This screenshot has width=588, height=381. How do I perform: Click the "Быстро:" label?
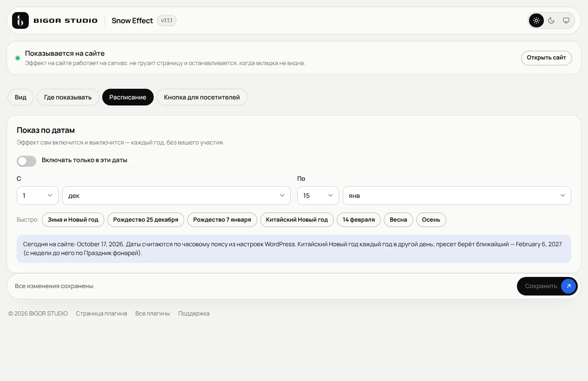click(x=28, y=220)
